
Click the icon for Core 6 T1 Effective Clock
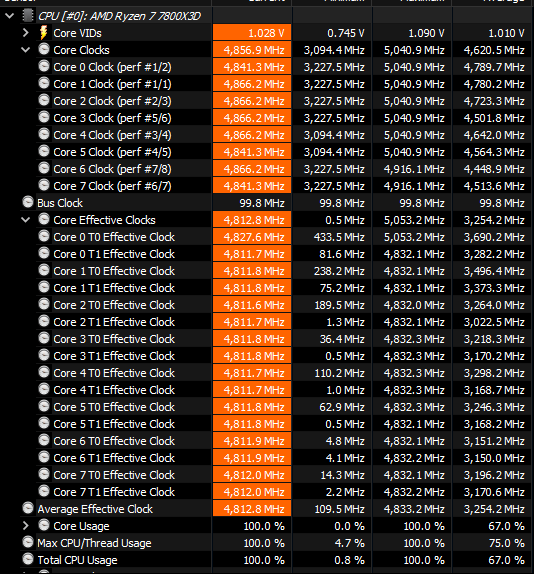[44, 457]
